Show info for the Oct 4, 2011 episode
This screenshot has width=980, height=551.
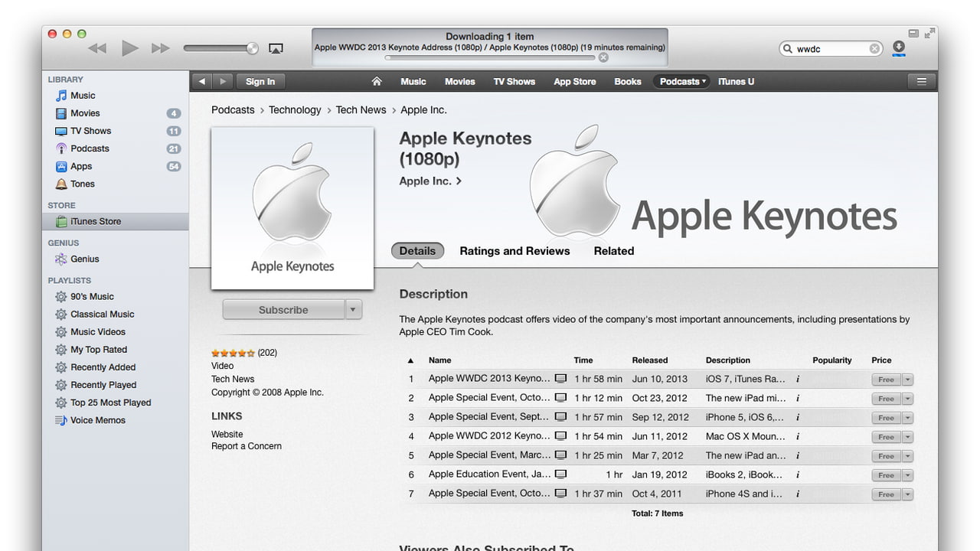point(798,494)
